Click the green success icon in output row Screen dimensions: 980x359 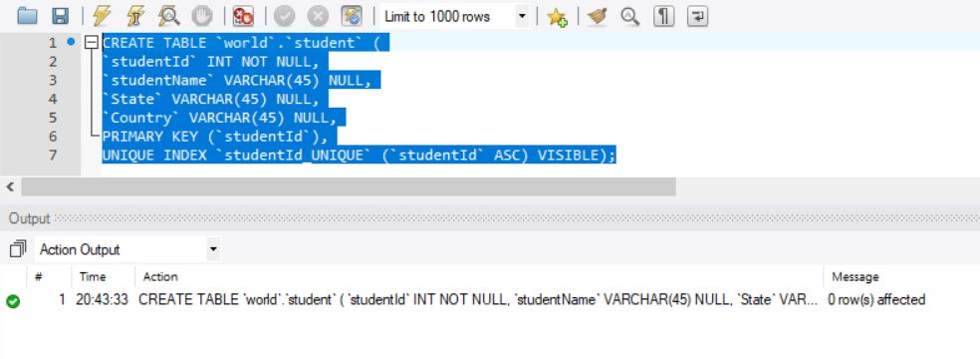(13, 301)
